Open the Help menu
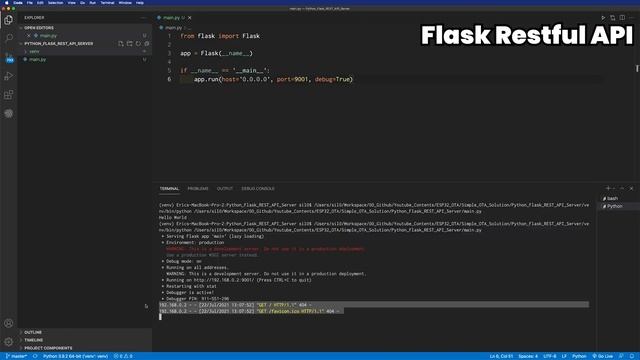Screen dimensions: 640x360 point(140,2)
